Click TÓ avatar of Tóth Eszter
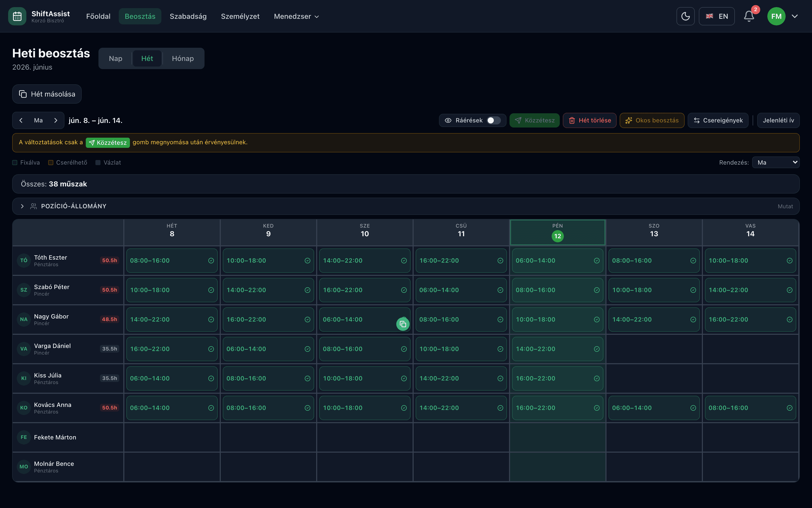 pos(24,260)
